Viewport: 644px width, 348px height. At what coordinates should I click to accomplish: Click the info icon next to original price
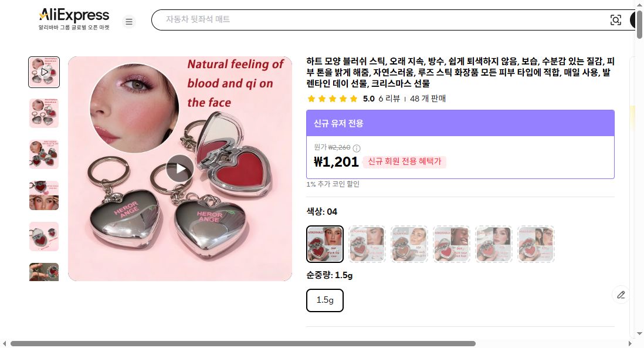coord(357,148)
